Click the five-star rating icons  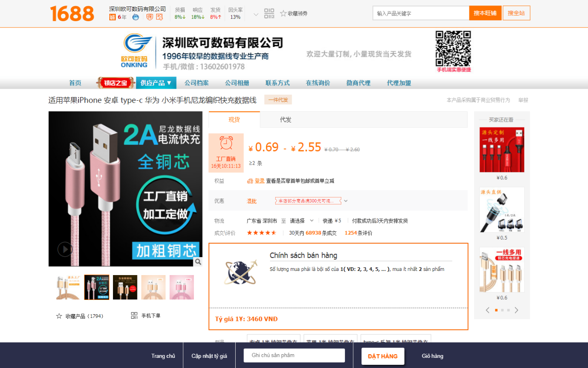(x=262, y=233)
